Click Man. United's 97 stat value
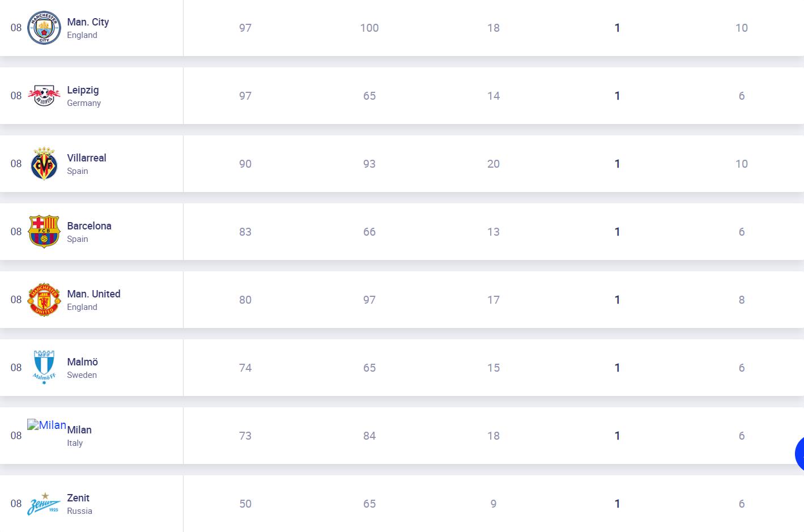The width and height of the screenshot is (804, 532). pyautogui.click(x=369, y=300)
